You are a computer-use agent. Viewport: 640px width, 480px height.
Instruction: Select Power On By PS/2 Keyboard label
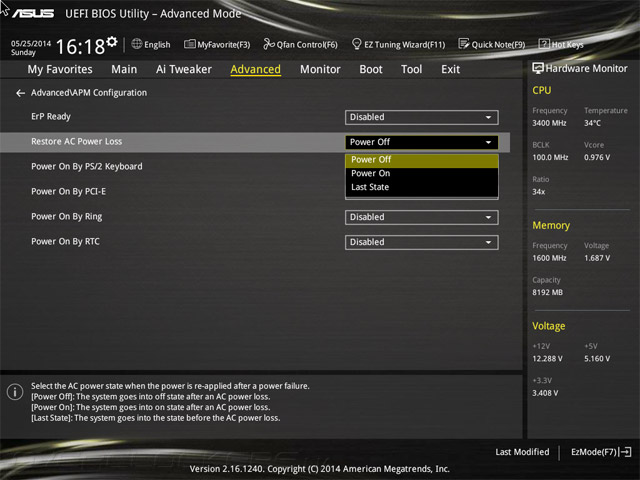pyautogui.click(x=87, y=167)
